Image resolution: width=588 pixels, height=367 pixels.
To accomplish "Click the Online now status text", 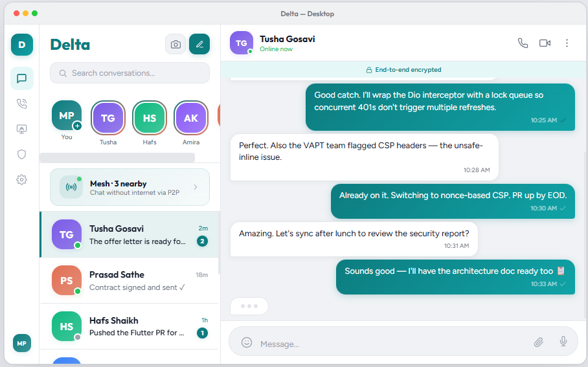I will (276, 49).
